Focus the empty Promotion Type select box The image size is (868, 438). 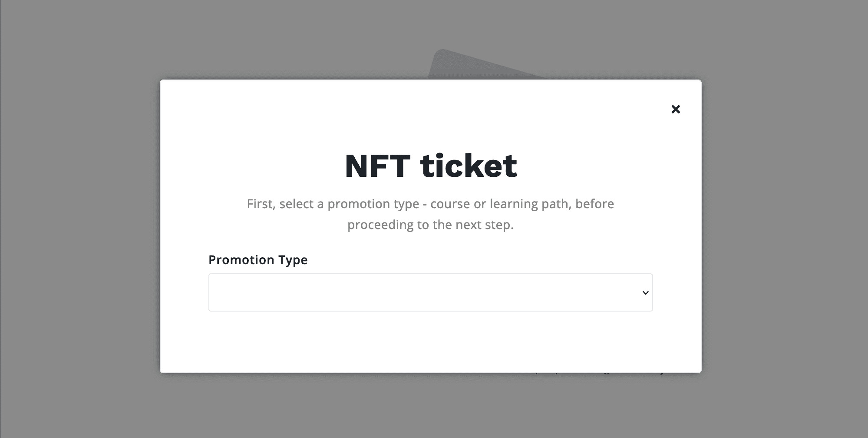[430, 292]
